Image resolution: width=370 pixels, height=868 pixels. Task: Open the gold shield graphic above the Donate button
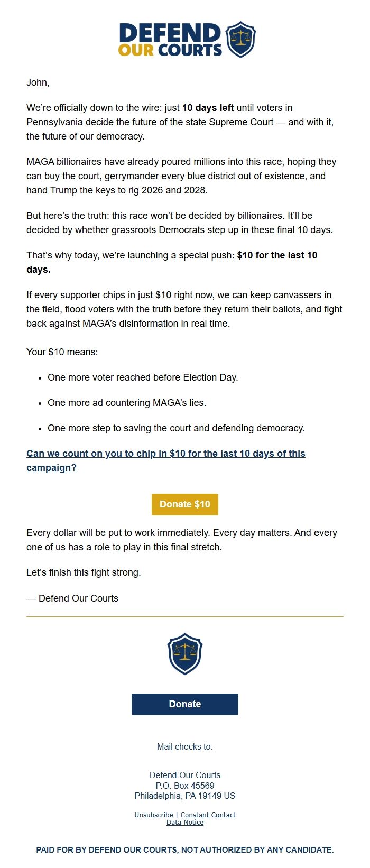click(x=184, y=654)
